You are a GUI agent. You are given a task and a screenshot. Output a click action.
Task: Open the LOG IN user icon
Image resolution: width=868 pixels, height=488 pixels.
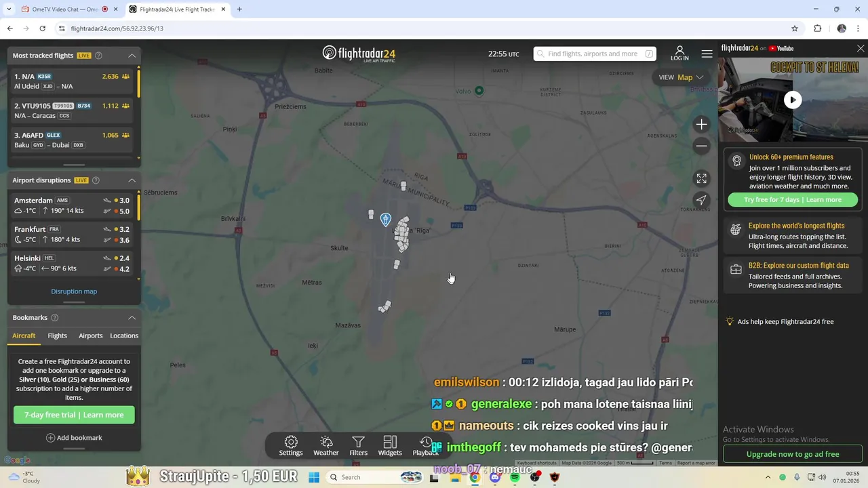point(679,54)
